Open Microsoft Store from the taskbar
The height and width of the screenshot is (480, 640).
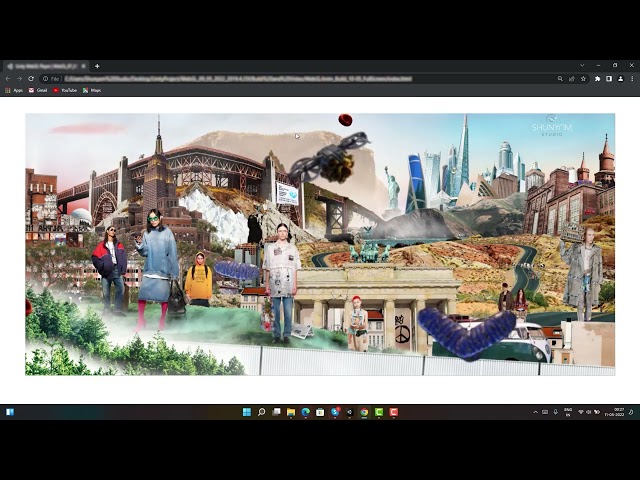pyautogui.click(x=320, y=412)
